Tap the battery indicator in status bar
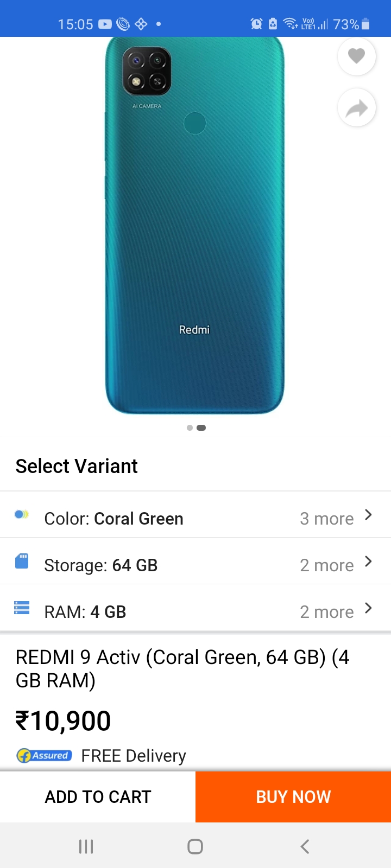 (x=365, y=24)
